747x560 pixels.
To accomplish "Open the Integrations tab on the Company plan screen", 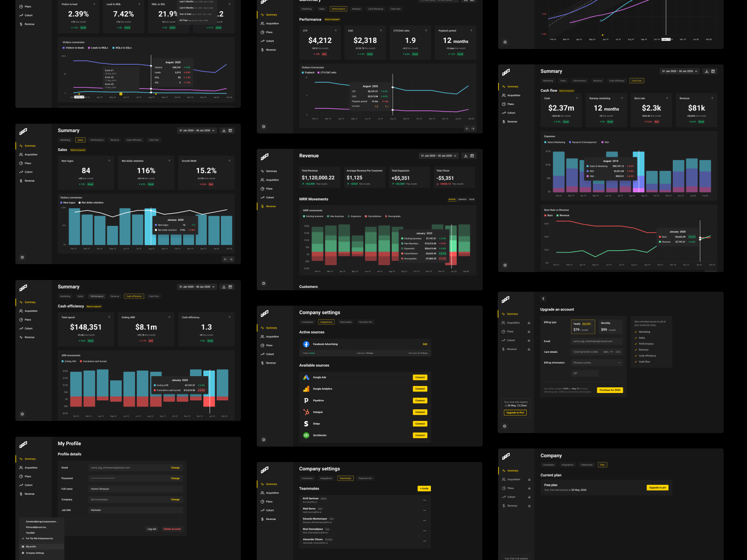I will click(567, 465).
